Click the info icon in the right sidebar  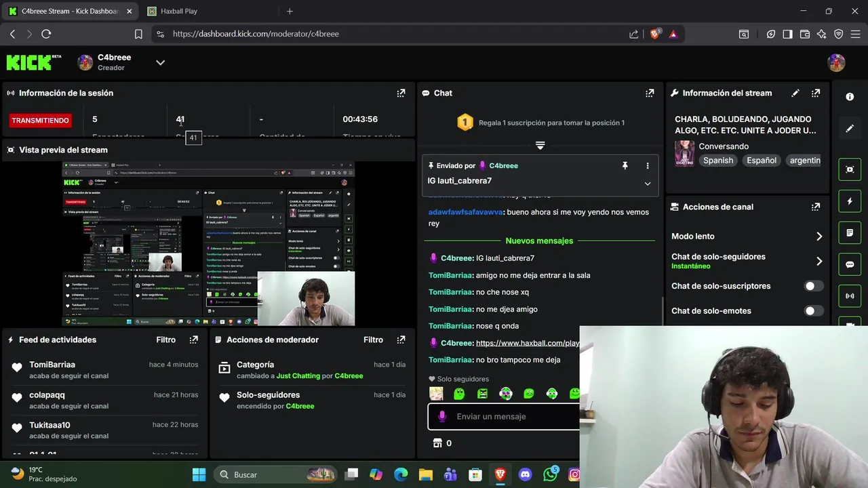[850, 97]
